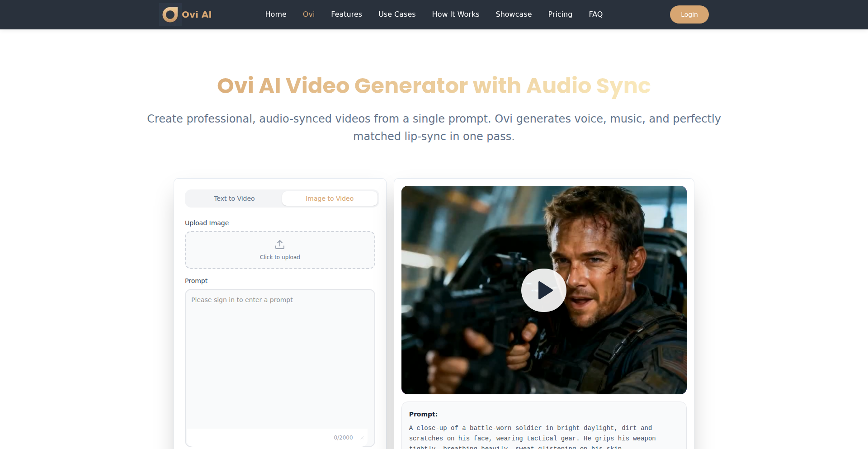Click the 'Prompt' label above the text area

tap(196, 281)
